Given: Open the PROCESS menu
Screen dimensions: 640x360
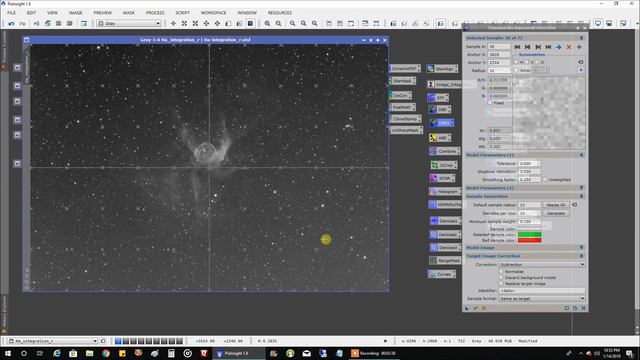Looking at the screenshot, I should click(155, 13).
